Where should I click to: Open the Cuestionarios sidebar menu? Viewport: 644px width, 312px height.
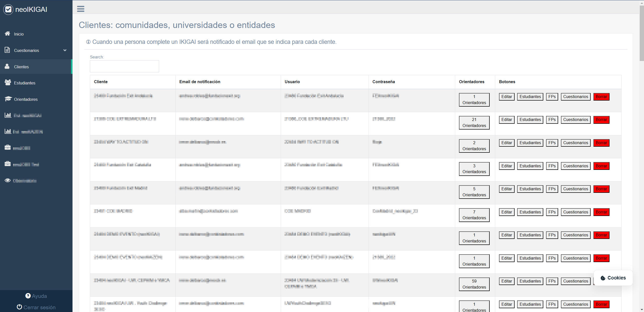26,50
